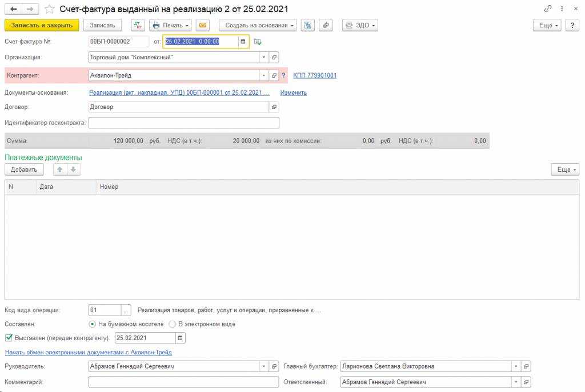The height and width of the screenshot is (392, 585).
Task: Click the paperclip attached files icon
Action: [326, 25]
